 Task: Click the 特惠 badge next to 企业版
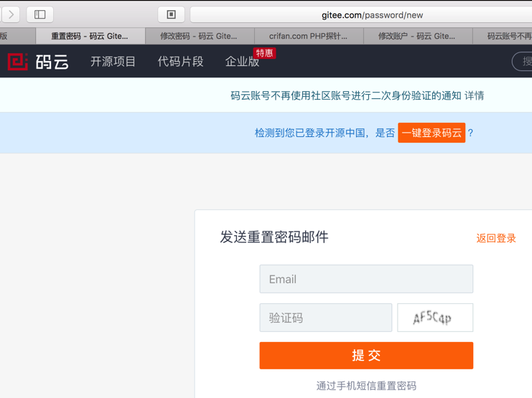coord(264,53)
